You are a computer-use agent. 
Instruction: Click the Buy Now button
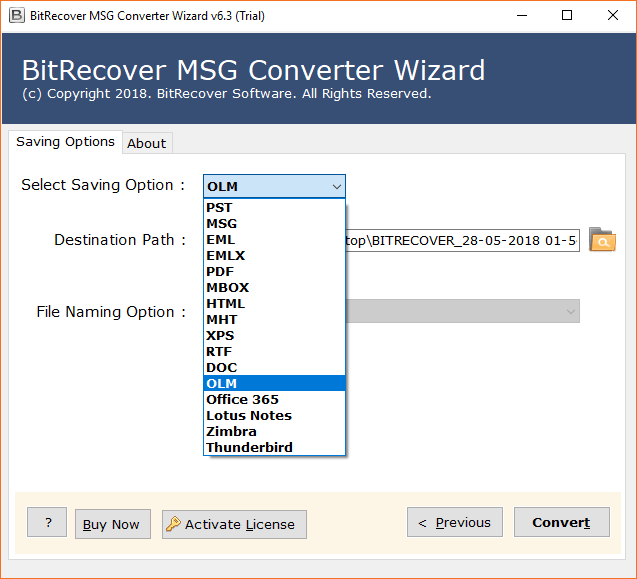coord(113,524)
